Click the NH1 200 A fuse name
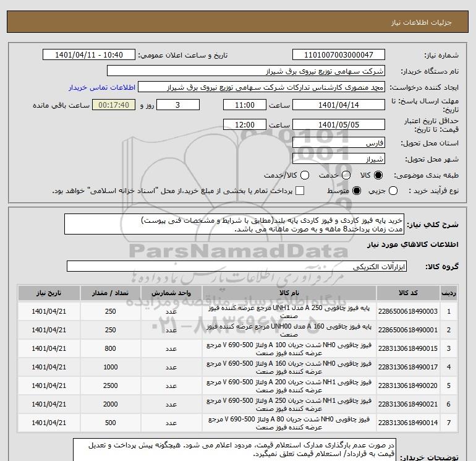The height and width of the screenshot is (461, 476). (289, 386)
